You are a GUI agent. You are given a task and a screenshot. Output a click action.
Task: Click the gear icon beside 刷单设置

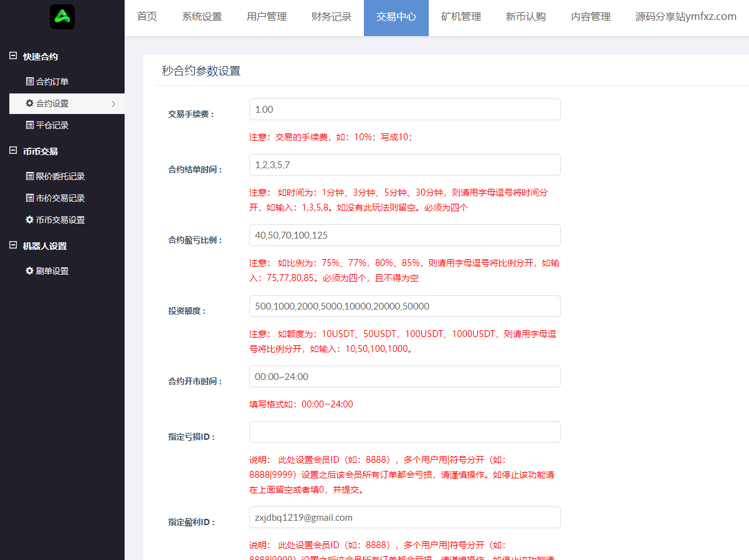(29, 271)
